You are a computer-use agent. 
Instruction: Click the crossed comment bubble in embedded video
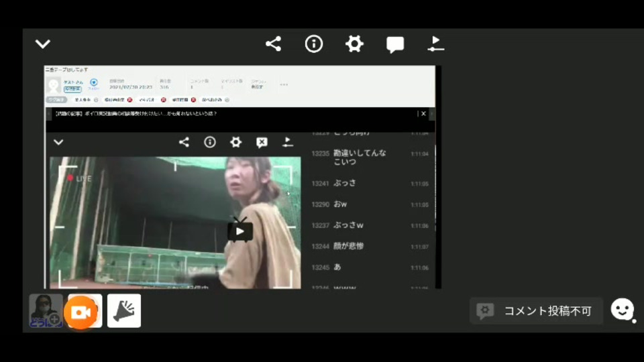point(262,142)
